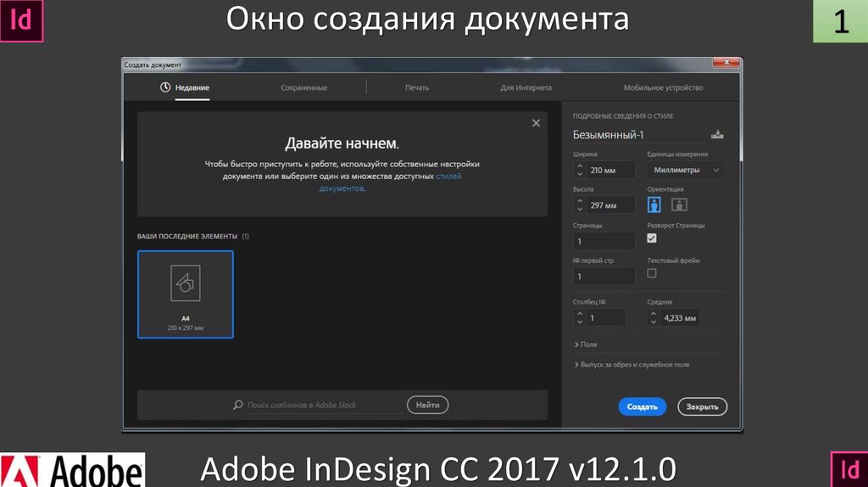Select landscape orientation icon
The height and width of the screenshot is (487, 868).
click(679, 204)
